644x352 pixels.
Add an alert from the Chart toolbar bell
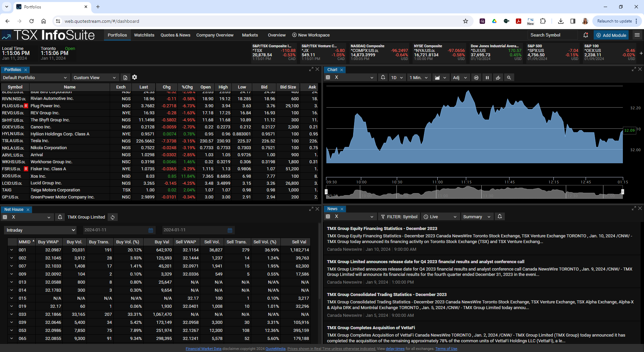click(383, 77)
